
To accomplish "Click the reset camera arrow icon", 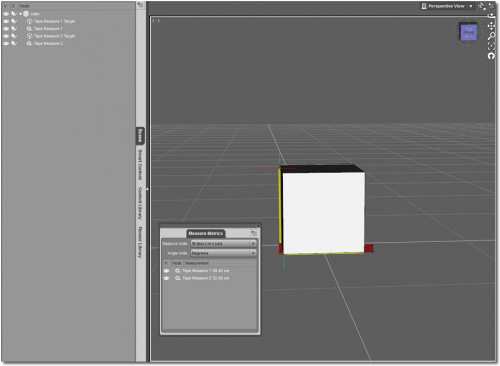I will pos(491,56).
